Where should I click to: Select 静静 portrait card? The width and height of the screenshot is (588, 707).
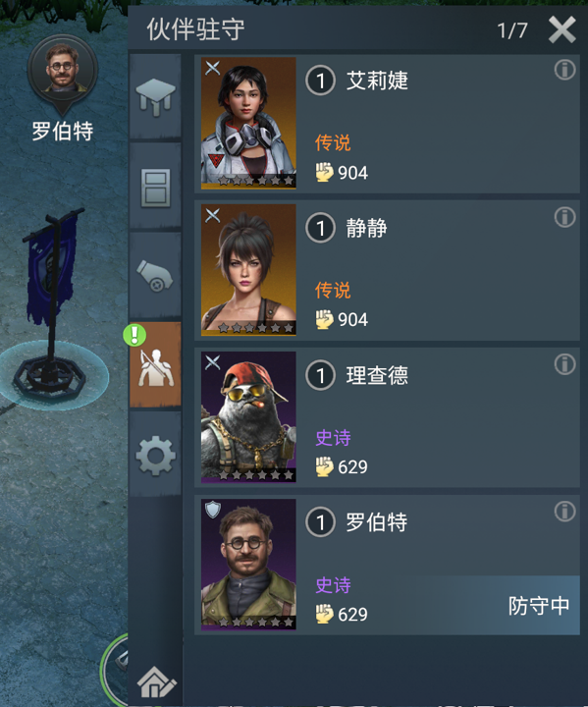click(x=248, y=270)
